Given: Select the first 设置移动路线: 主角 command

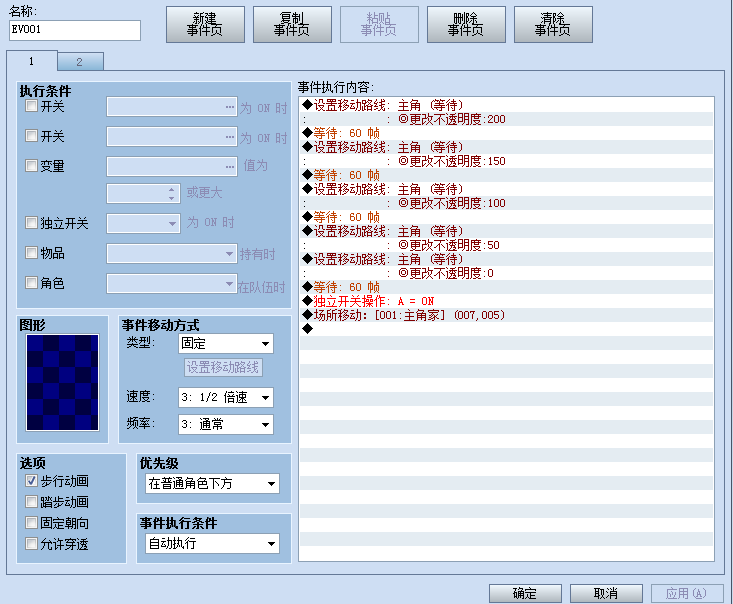Looking at the screenshot, I should pyautogui.click(x=507, y=105).
